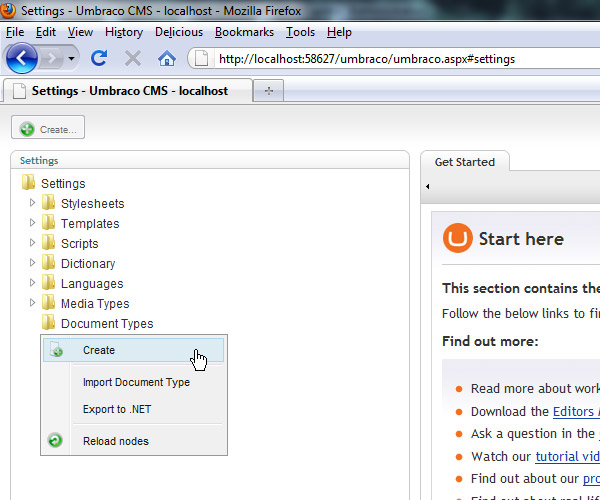The height and width of the screenshot is (500, 600).
Task: Select the Templates tree label
Action: tap(90, 224)
